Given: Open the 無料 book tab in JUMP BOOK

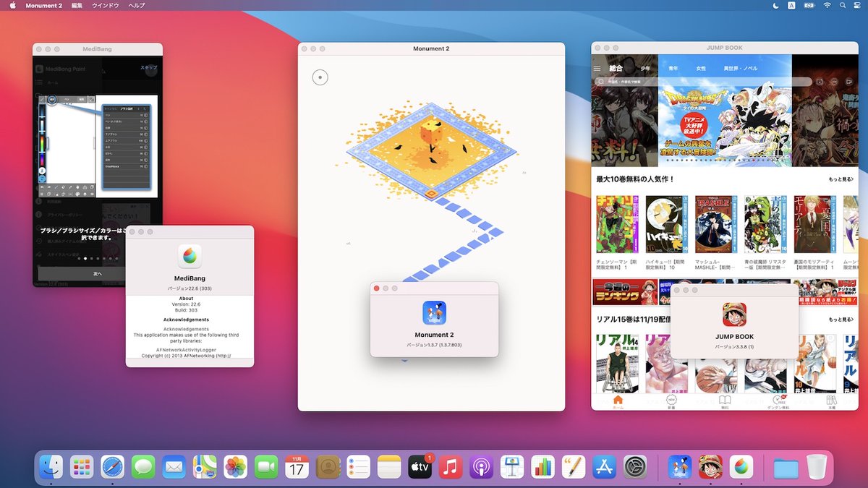Looking at the screenshot, I should tap(725, 403).
